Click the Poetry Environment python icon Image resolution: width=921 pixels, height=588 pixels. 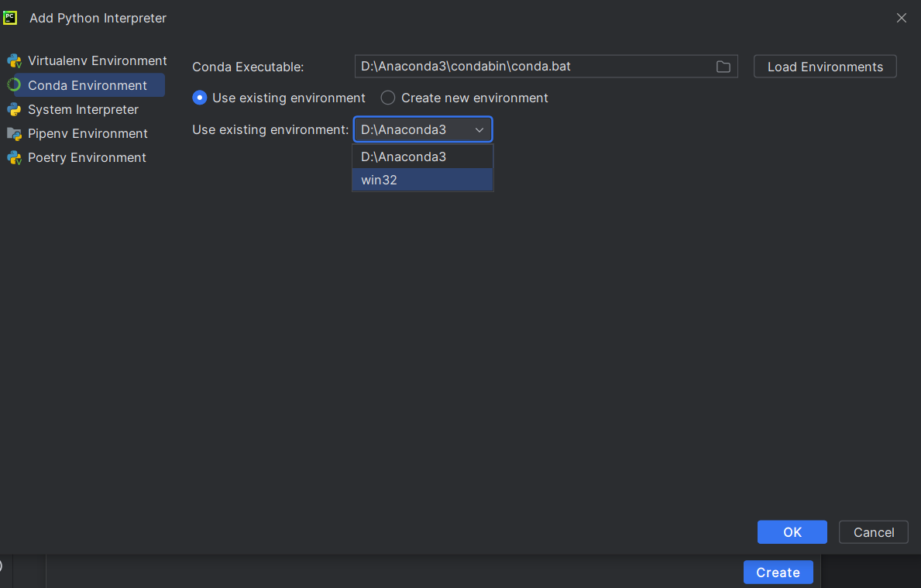click(x=14, y=158)
